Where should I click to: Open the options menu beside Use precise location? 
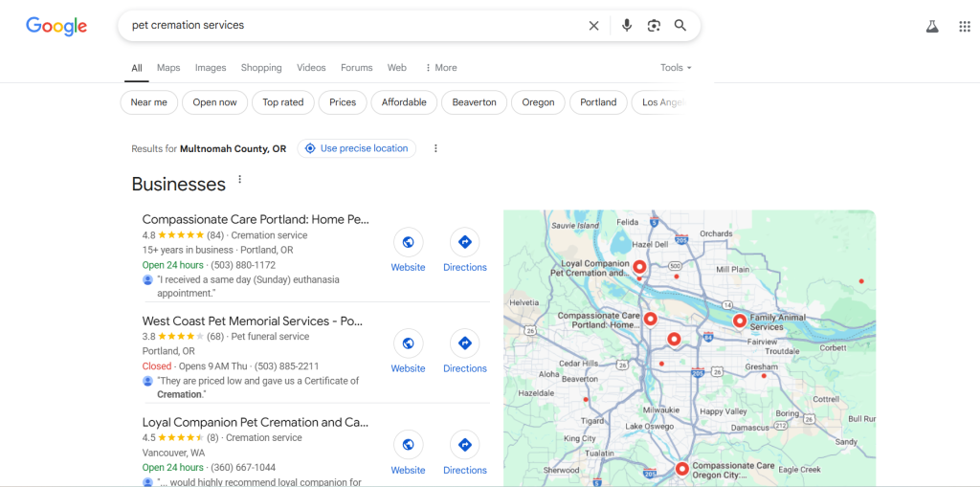tap(435, 149)
